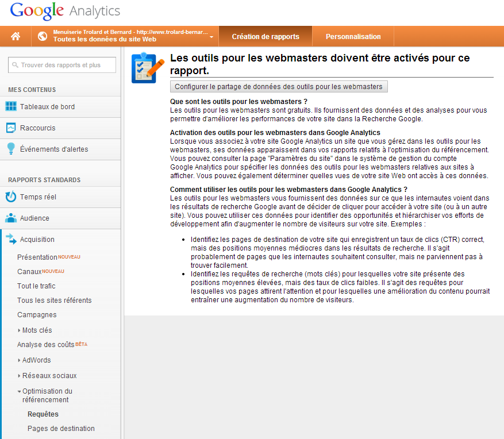The height and width of the screenshot is (439, 504).
Task: Click bullet starting 'Identifiez les requêtes de recherche'
Action: (340, 287)
